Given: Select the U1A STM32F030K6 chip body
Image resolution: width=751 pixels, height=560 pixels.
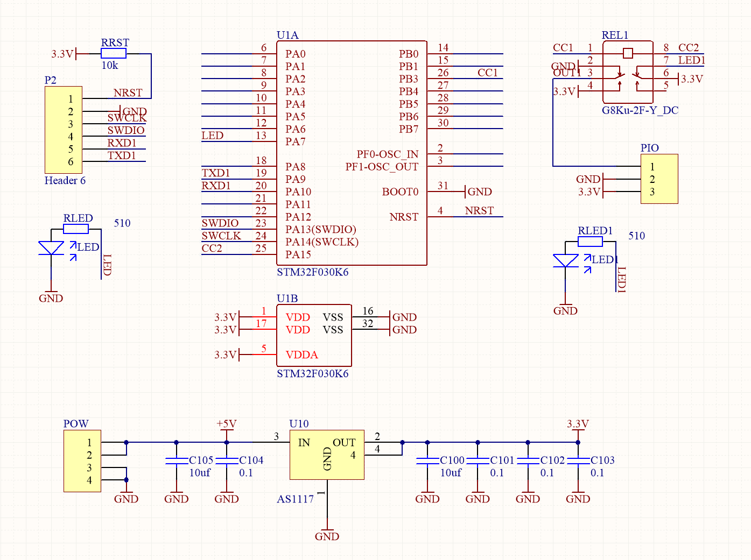Looking at the screenshot, I should click(x=352, y=153).
